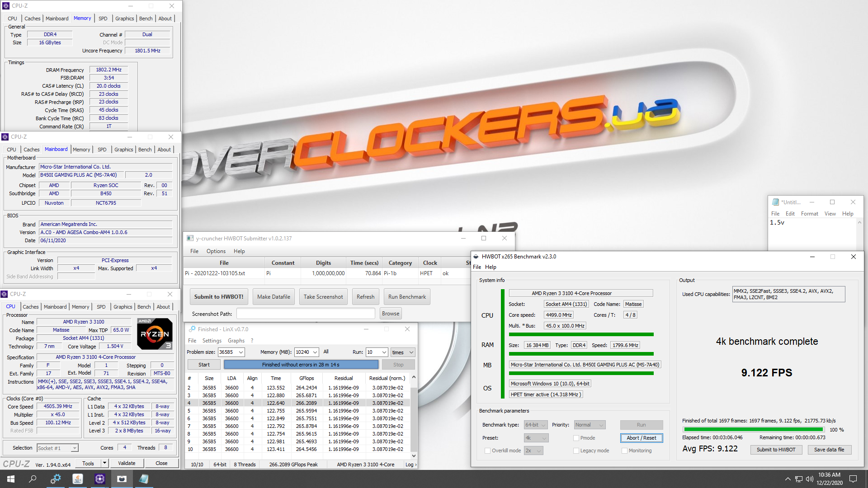The height and width of the screenshot is (488, 868).
Task: Open the Windows Start menu
Action: [x=11, y=479]
